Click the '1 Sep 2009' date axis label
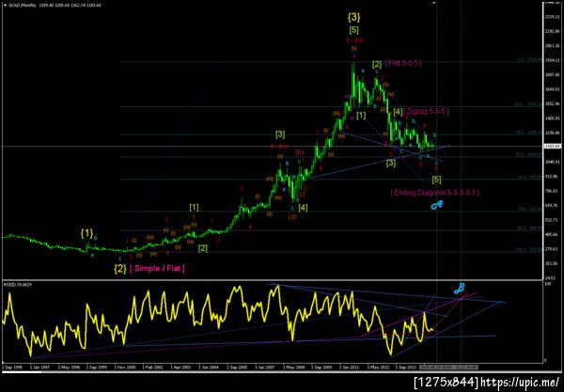Screen dimensions: 564x392 (321, 368)
